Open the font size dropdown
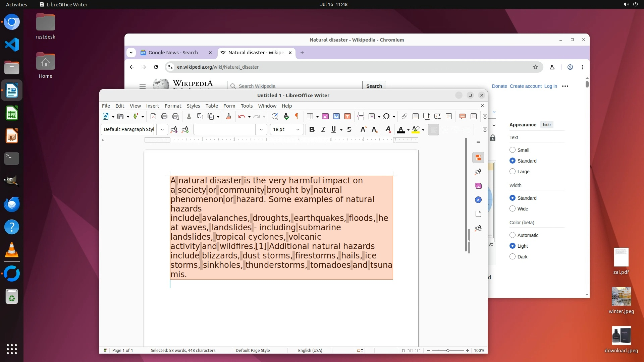The width and height of the screenshot is (644, 362). pos(298,129)
